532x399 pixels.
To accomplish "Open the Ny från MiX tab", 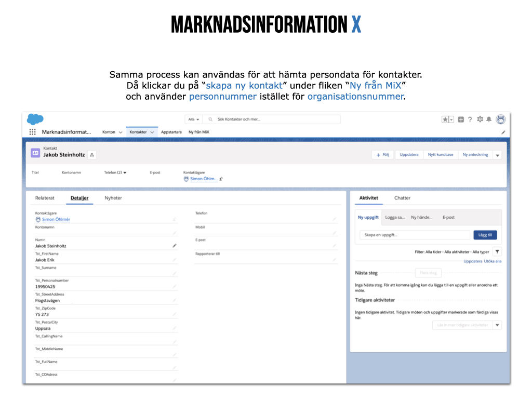I will (199, 132).
